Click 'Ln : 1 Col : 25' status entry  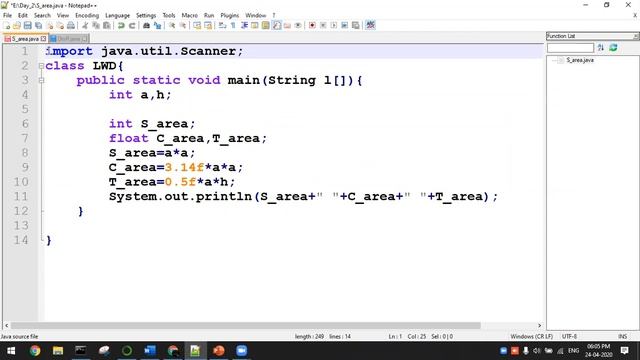407,336
